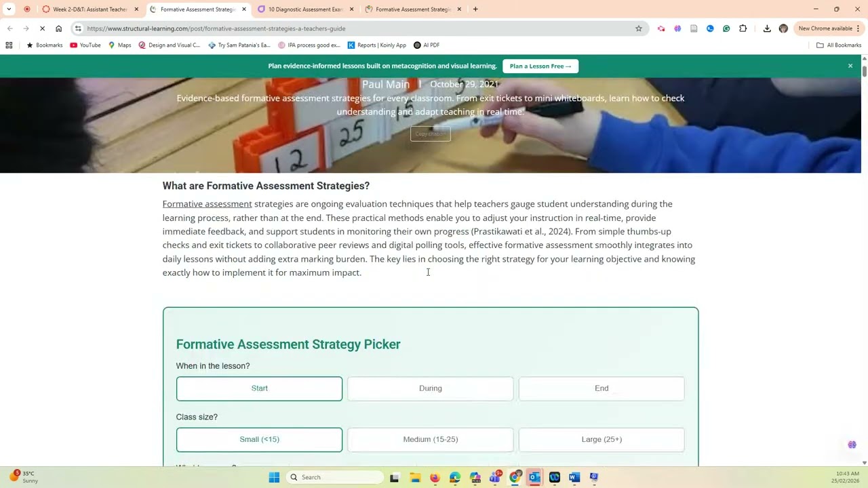Click the Copy citation button
868x488 pixels.
431,134
